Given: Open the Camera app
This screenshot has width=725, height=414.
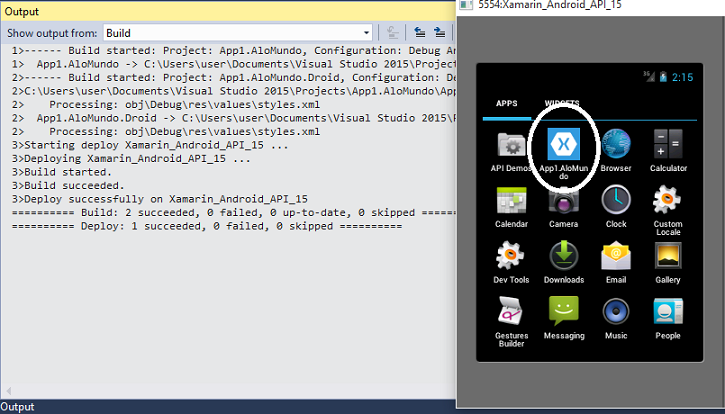Looking at the screenshot, I should [563, 208].
